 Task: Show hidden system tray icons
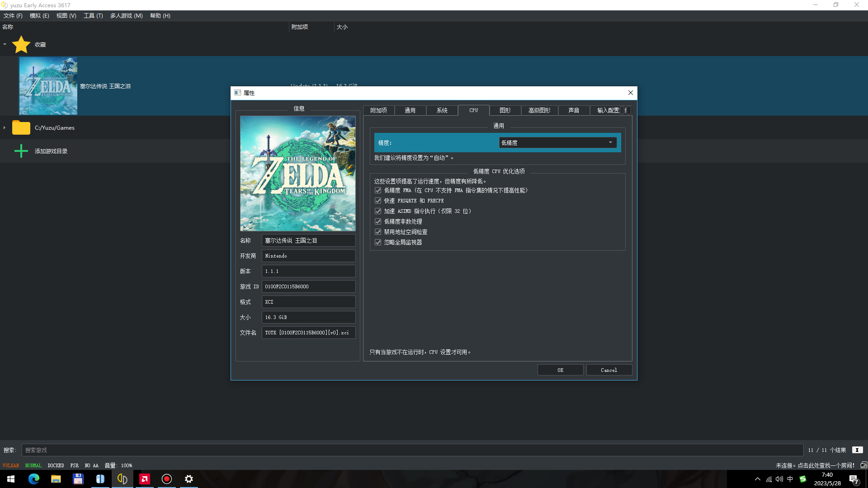(758, 479)
